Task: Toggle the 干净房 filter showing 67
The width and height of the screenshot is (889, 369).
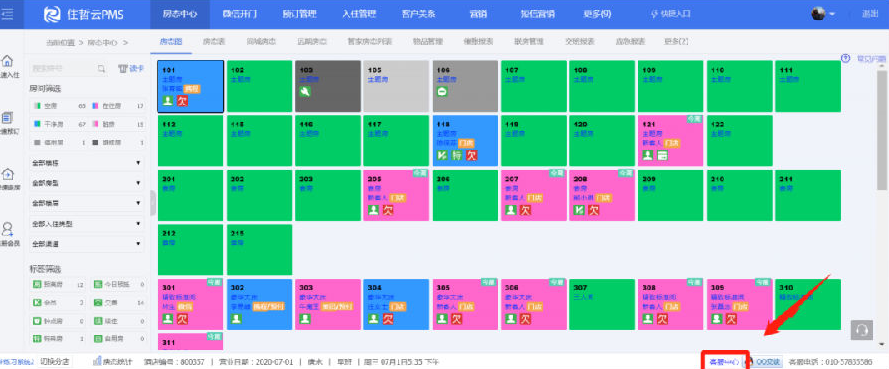Action: click(59, 124)
